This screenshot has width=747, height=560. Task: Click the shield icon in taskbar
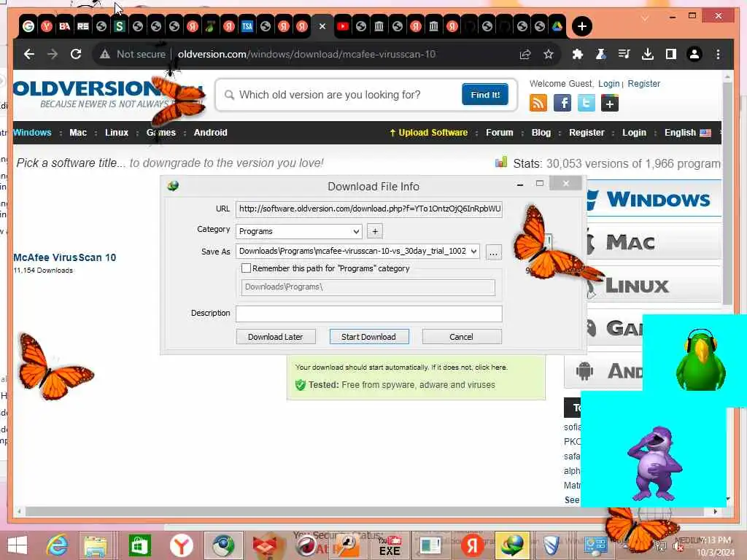(551, 545)
